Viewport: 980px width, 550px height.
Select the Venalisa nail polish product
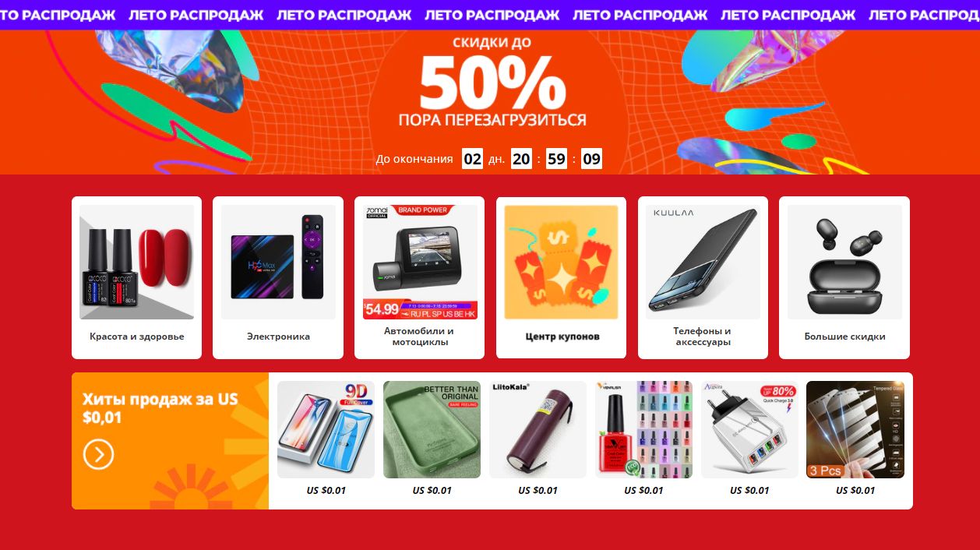tap(643, 429)
